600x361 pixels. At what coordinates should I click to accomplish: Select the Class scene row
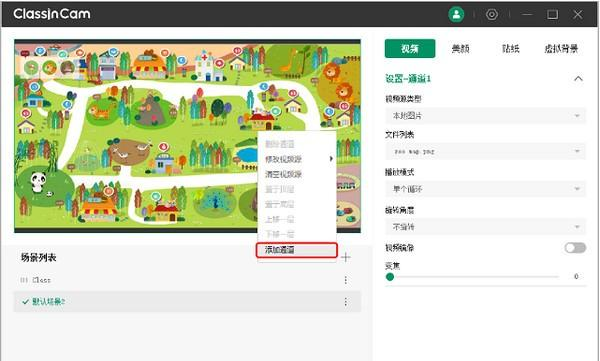(x=188, y=280)
